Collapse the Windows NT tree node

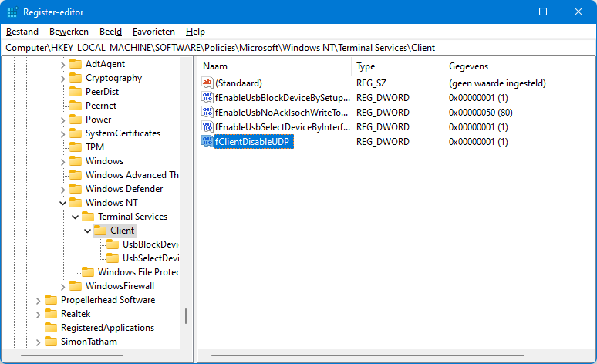point(62,203)
